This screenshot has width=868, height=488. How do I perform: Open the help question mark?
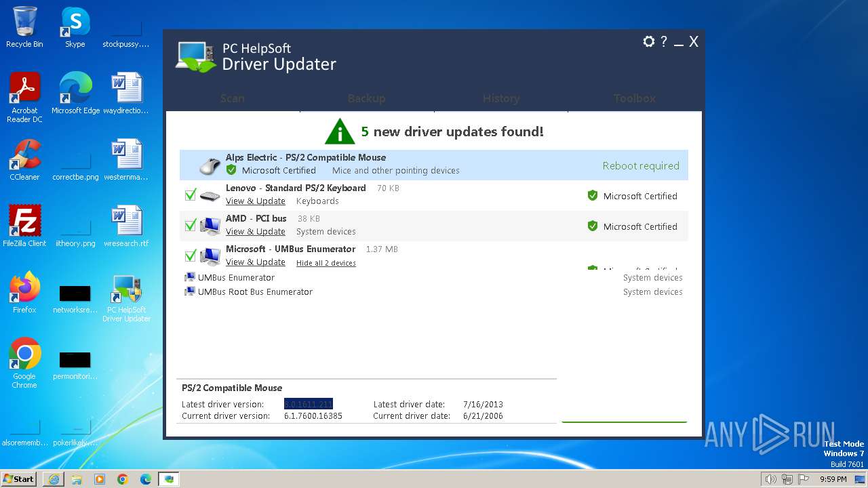point(664,41)
